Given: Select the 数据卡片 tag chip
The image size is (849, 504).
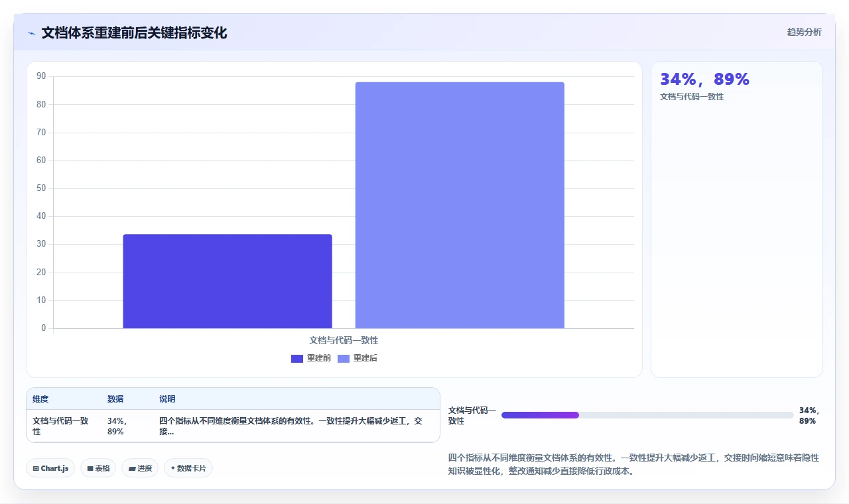Looking at the screenshot, I should [x=188, y=468].
